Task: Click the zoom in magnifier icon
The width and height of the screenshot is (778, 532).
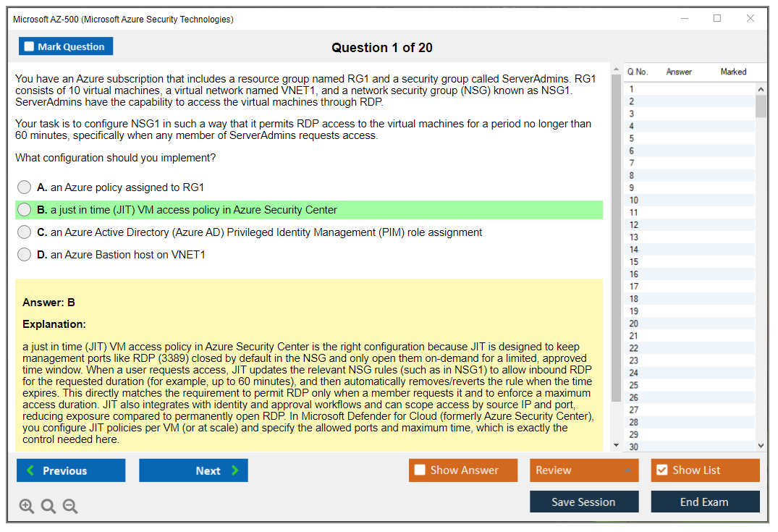Action: point(27,507)
